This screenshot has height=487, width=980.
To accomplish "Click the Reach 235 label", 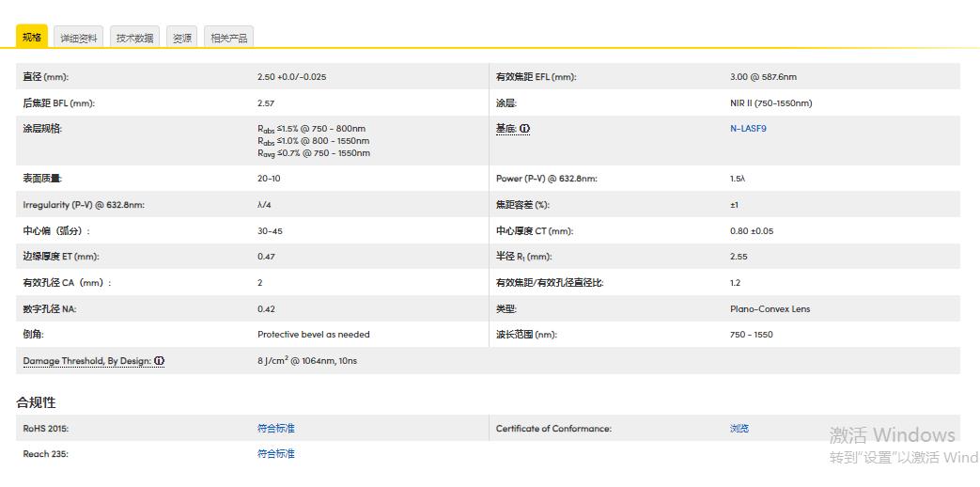I will (46, 454).
